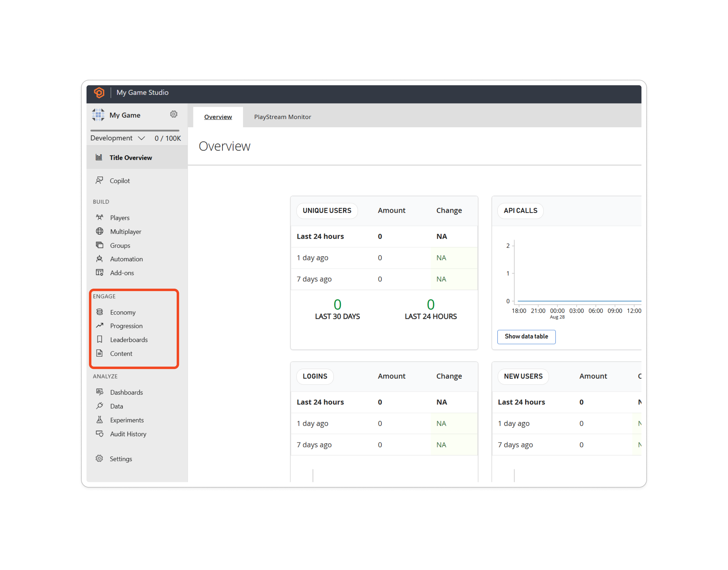
Task: Select the Multiplayer icon in sidebar
Action: (x=100, y=231)
